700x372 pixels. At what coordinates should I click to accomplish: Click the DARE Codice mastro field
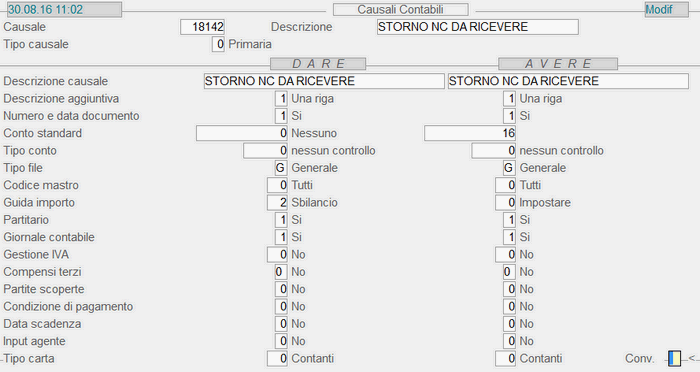coord(277,185)
